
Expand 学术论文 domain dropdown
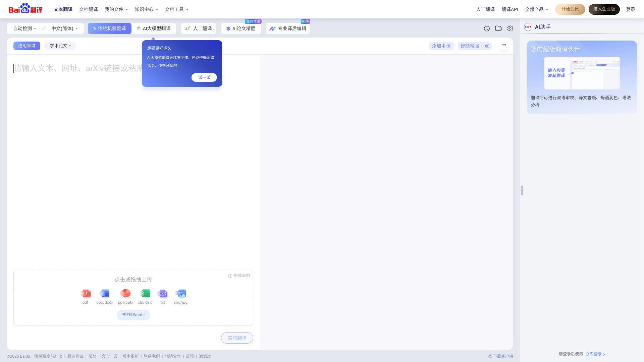60,46
